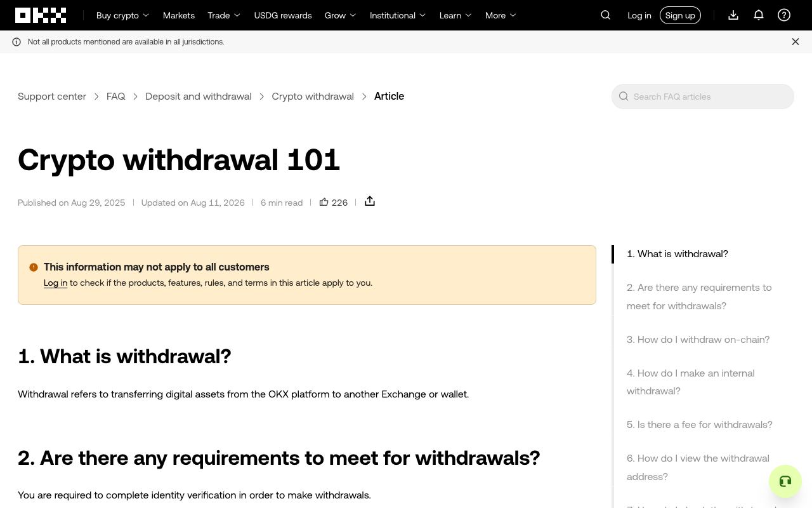The image size is (812, 508).
Task: Focus the Search FAQ articles field
Action: click(703, 97)
